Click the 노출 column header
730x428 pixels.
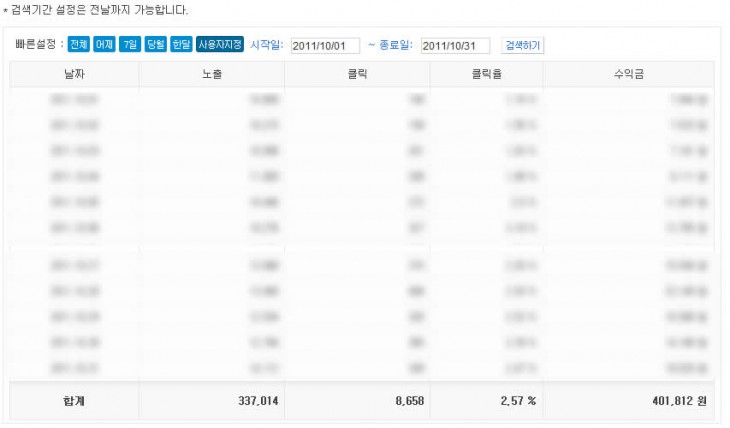[x=211, y=74]
